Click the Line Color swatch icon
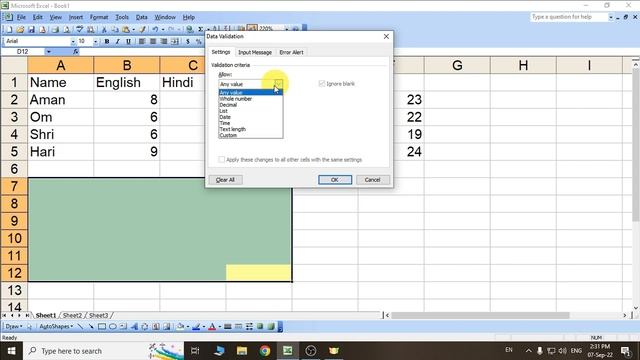Image resolution: width=640 pixels, height=360 pixels. point(196,327)
